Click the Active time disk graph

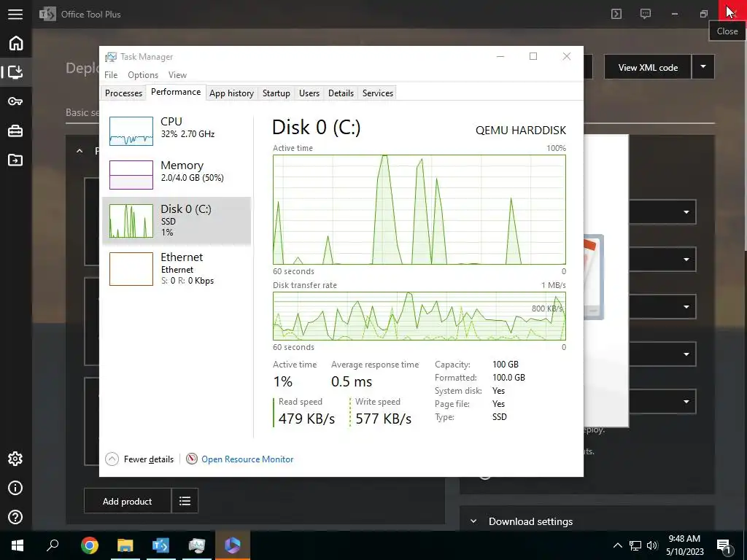point(419,209)
